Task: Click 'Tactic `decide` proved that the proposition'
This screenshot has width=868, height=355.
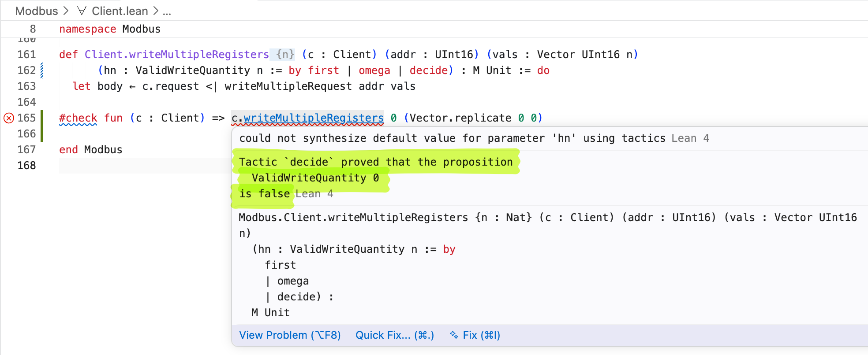Action: [x=376, y=162]
